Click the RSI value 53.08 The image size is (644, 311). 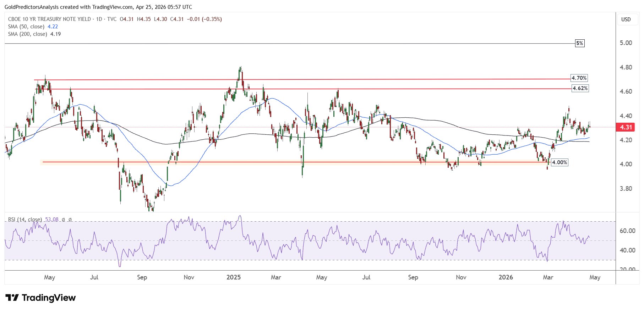(x=52, y=220)
